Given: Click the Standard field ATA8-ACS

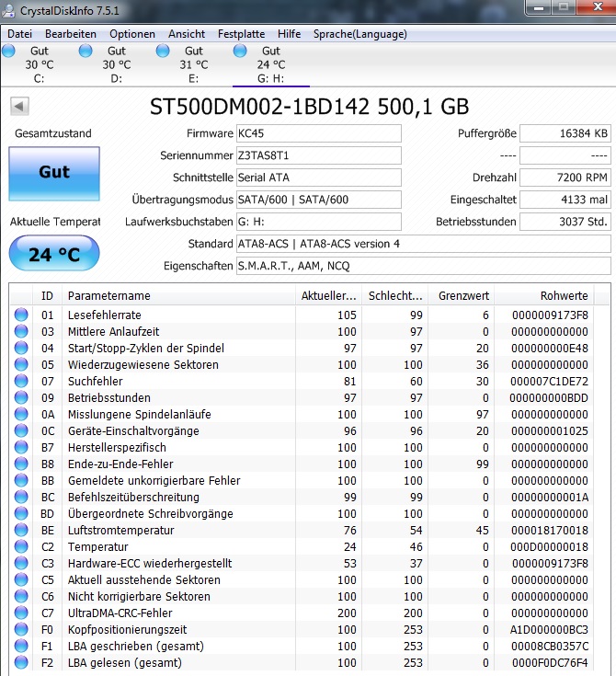Looking at the screenshot, I should pyautogui.click(x=423, y=244).
